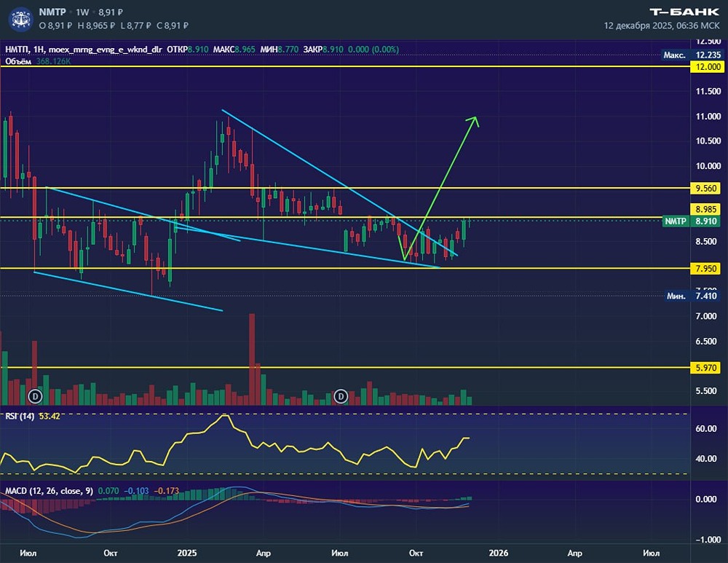
Task: Click the yellow 12.000 price level tag
Action: [708, 67]
